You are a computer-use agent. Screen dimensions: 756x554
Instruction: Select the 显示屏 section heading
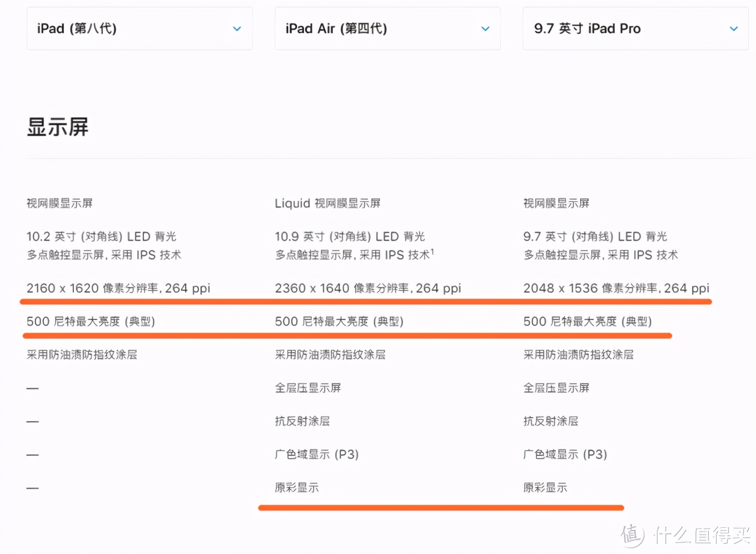coord(58,127)
